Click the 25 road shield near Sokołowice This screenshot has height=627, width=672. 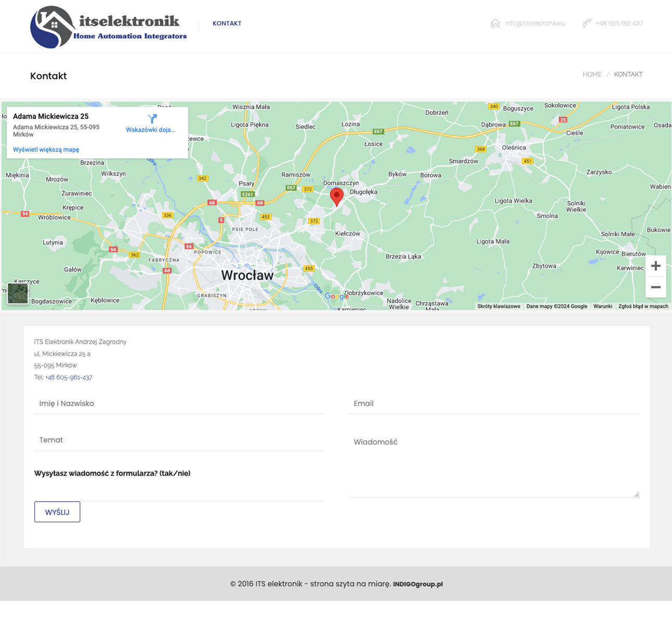click(x=563, y=120)
